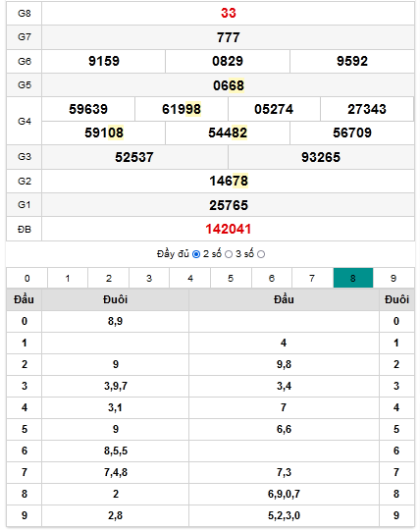
Task: Select digit filter tab 0
Action: 27,278
